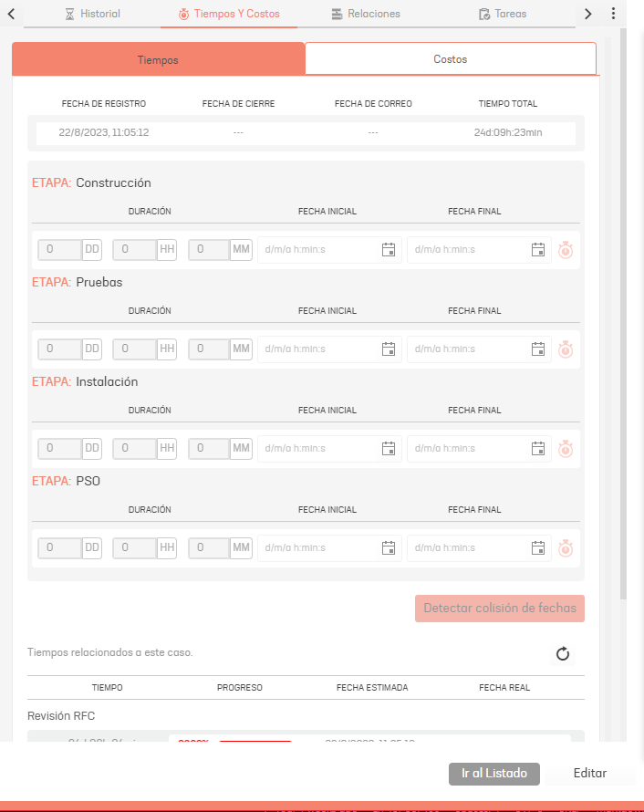
Task: Click Instalación hours (HH) duration field
Action: [135, 449]
